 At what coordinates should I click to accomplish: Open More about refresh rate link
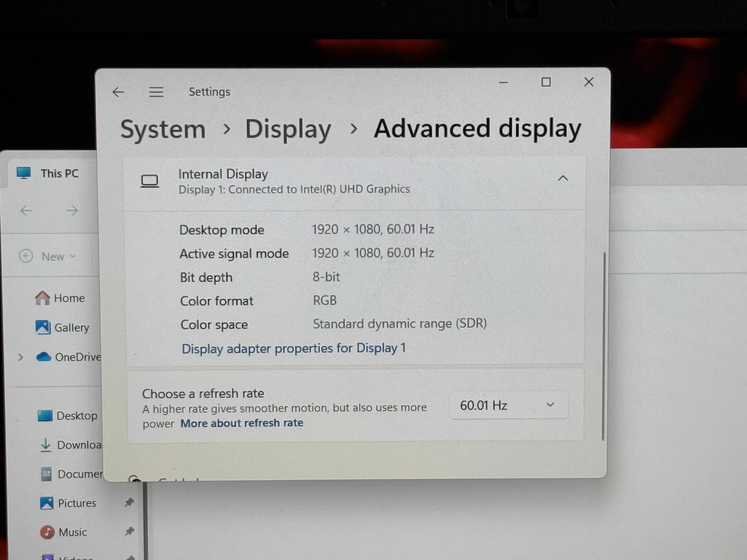tap(242, 423)
